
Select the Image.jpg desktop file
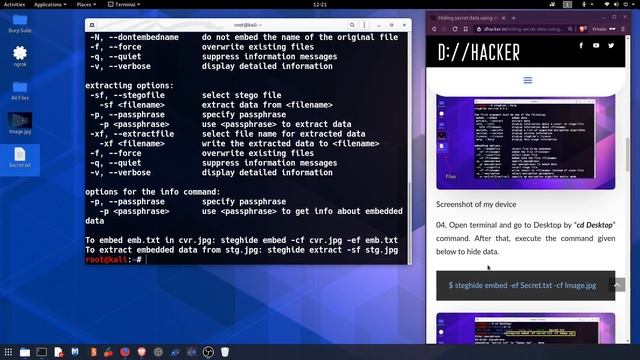[x=20, y=124]
